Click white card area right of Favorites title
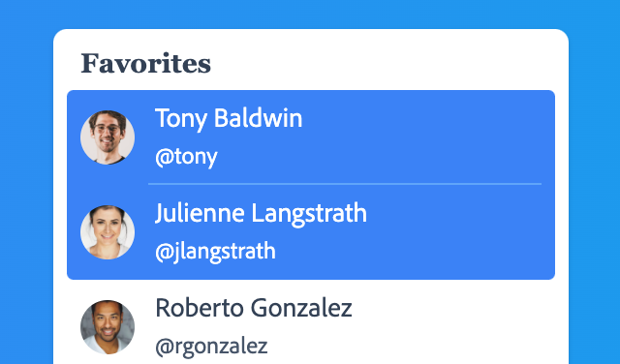 [x=387, y=61]
